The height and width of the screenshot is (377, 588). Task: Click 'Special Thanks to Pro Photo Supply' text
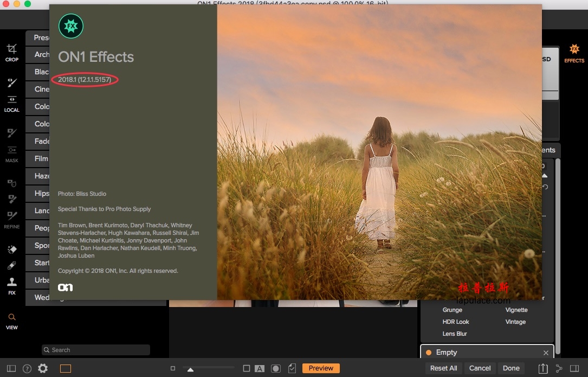(x=104, y=209)
